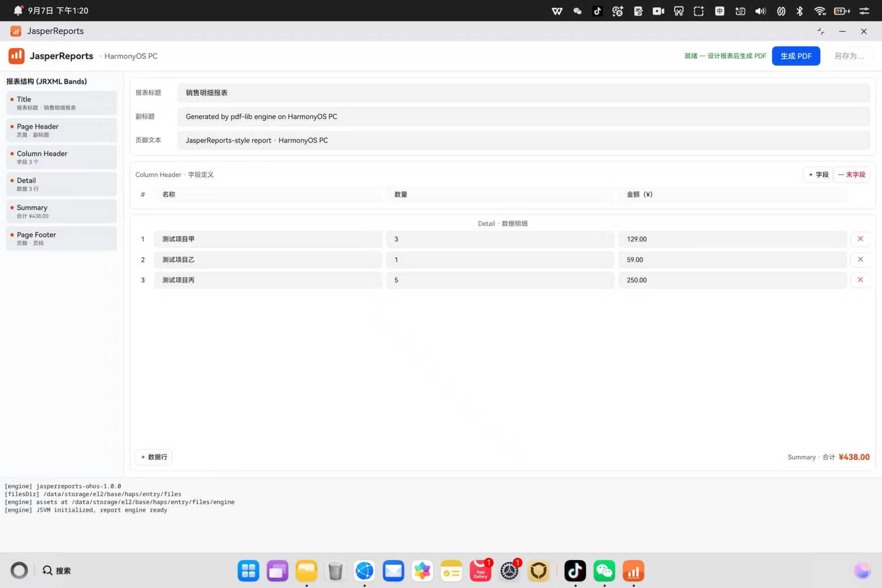Remove the 测试项目乙 data row

tap(860, 260)
